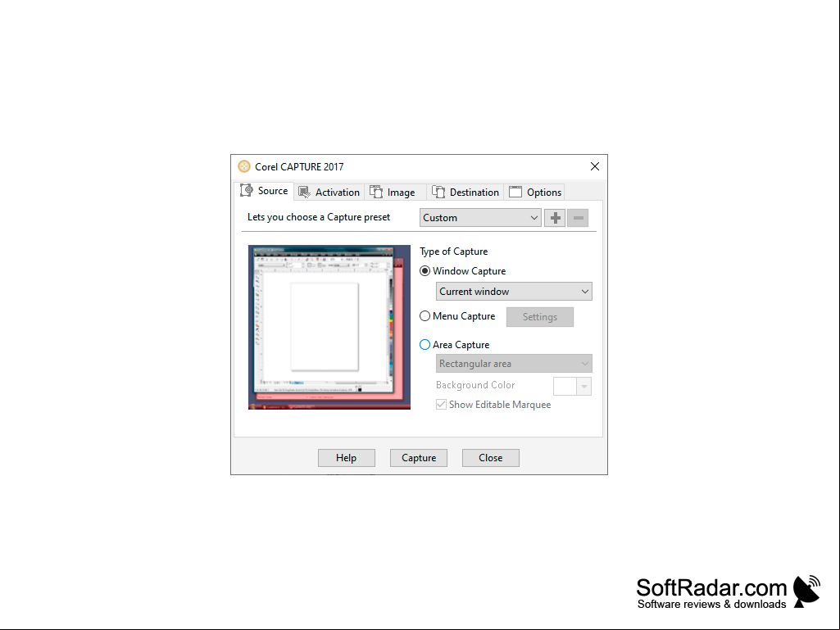The width and height of the screenshot is (840, 630).
Task: Switch to the Activation tab
Action: coord(329,192)
